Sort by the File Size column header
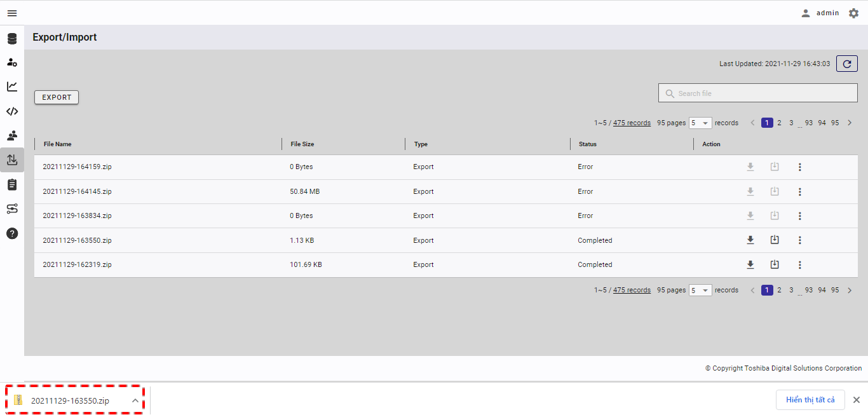The image size is (868, 417). pyautogui.click(x=302, y=144)
